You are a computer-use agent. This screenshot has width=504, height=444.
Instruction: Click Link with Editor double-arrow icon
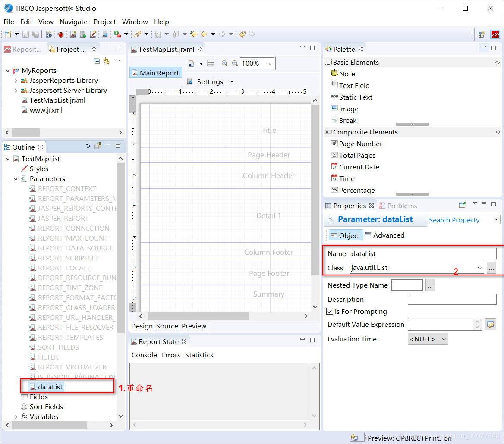107,61
